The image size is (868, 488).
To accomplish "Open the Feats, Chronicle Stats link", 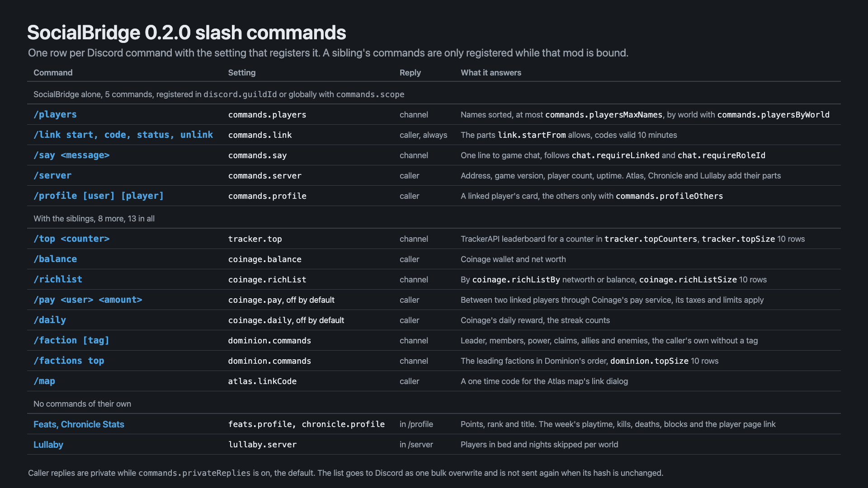I will [79, 424].
